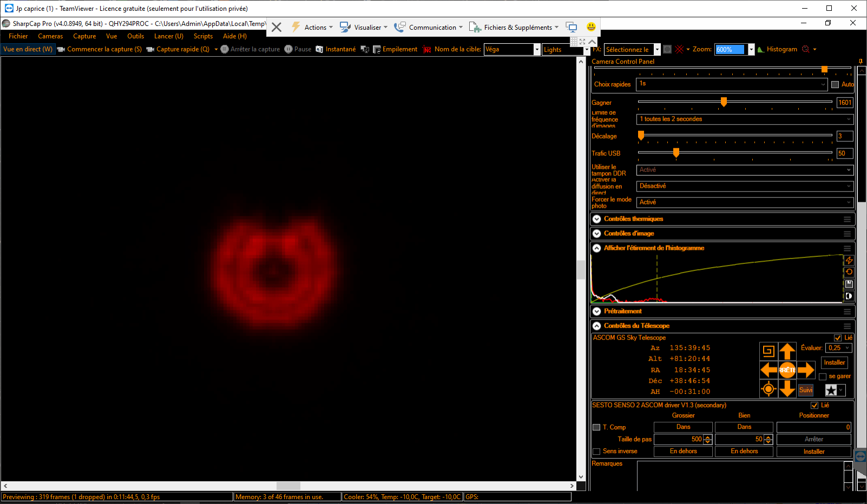The image size is (867, 504).
Task: Open Évaluer rate dropdown
Action: click(x=839, y=348)
